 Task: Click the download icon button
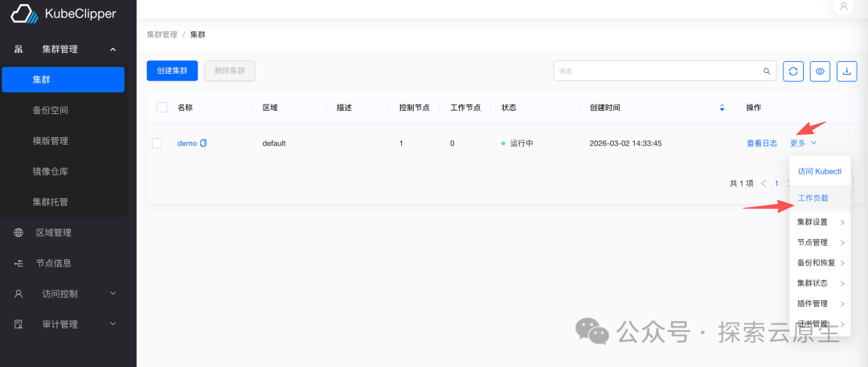(847, 71)
